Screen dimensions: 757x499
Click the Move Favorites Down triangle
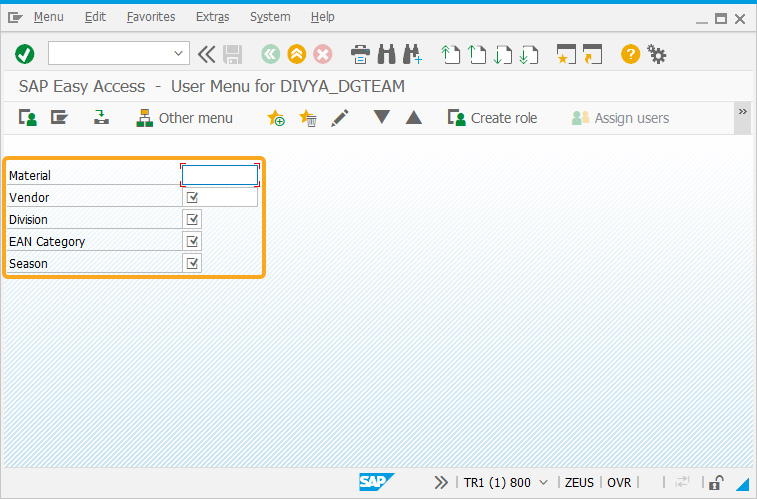[x=381, y=117]
